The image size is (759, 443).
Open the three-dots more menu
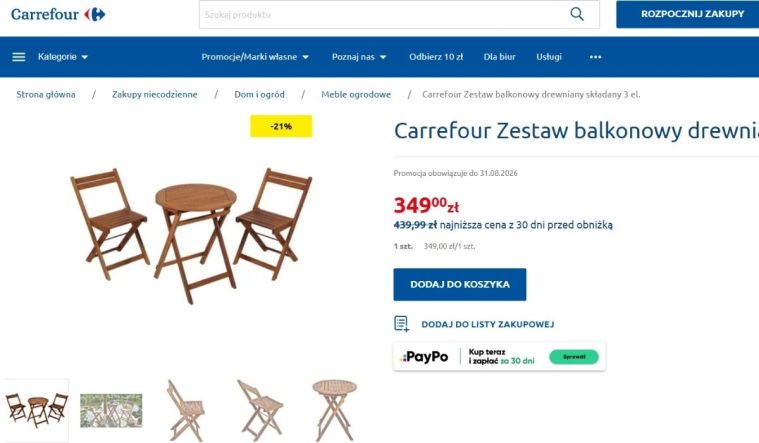click(x=595, y=57)
